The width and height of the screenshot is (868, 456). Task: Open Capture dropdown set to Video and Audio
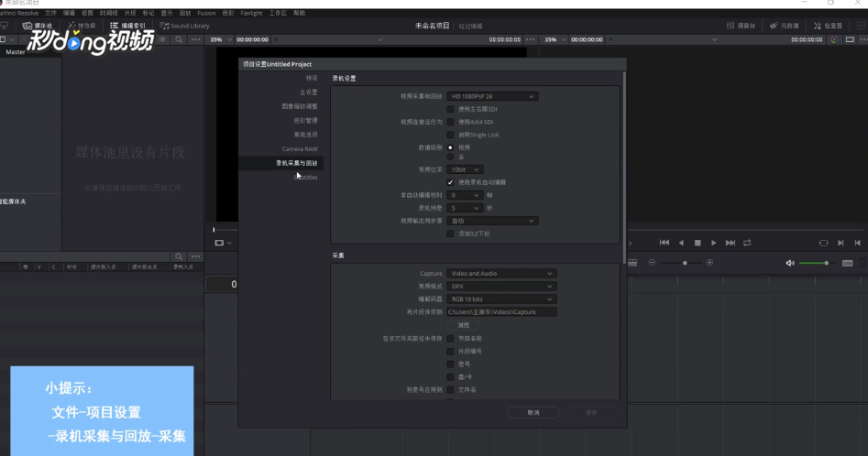pos(501,274)
